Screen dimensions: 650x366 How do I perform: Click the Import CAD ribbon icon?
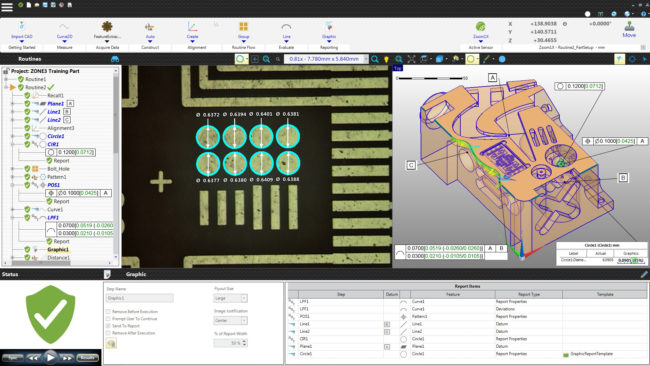pyautogui.click(x=22, y=27)
